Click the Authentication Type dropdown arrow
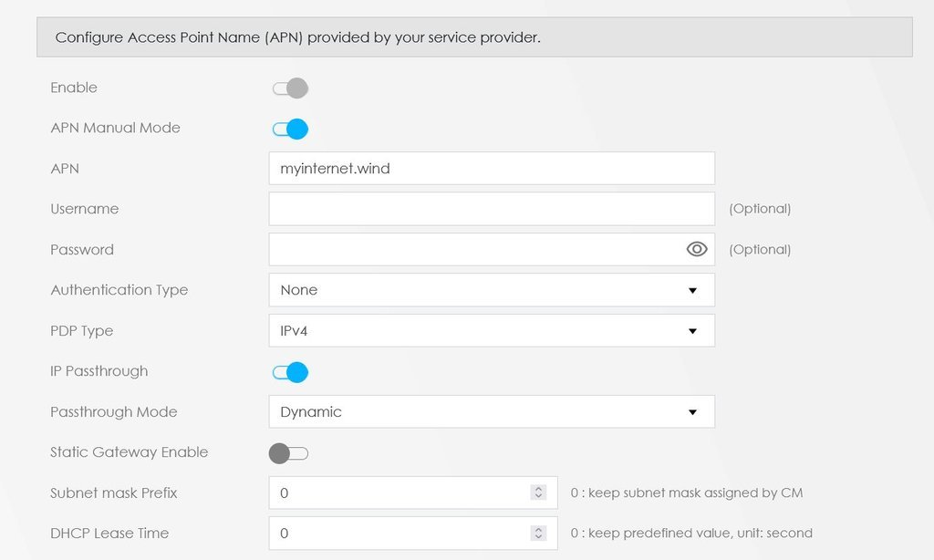 click(x=692, y=291)
